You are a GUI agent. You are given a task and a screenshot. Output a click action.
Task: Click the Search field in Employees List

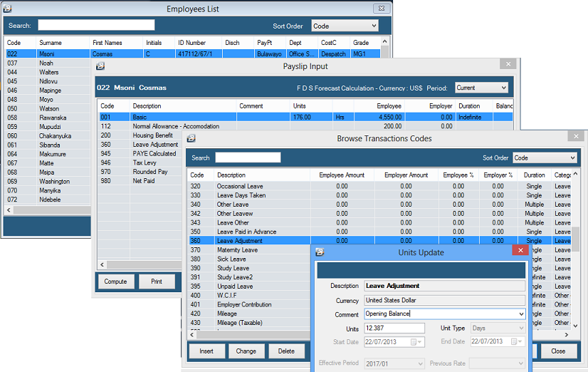[x=96, y=25]
